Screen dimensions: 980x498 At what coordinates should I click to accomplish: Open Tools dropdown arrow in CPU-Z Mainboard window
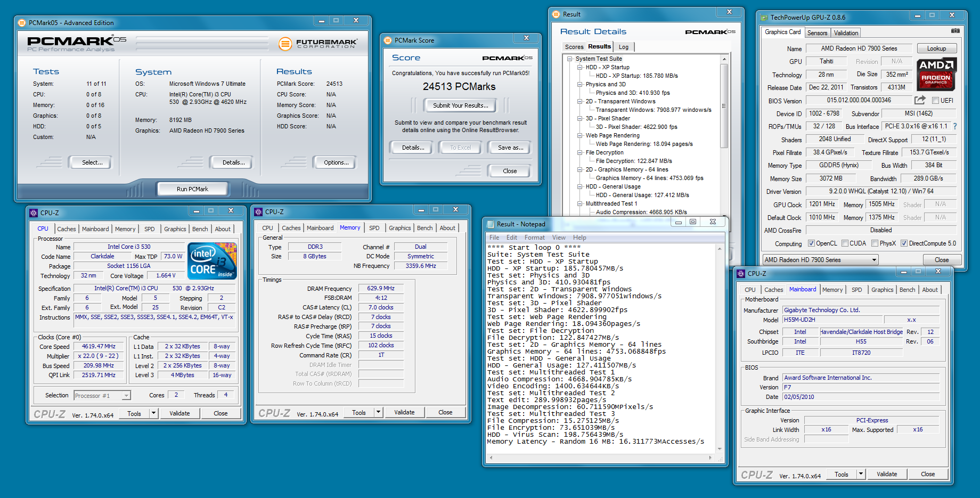tap(861, 473)
